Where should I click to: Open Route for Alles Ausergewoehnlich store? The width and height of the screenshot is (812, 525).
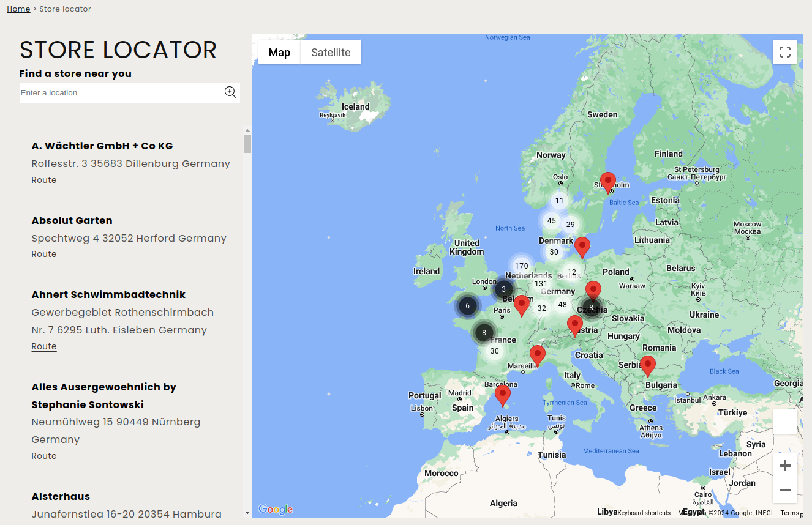tap(44, 456)
